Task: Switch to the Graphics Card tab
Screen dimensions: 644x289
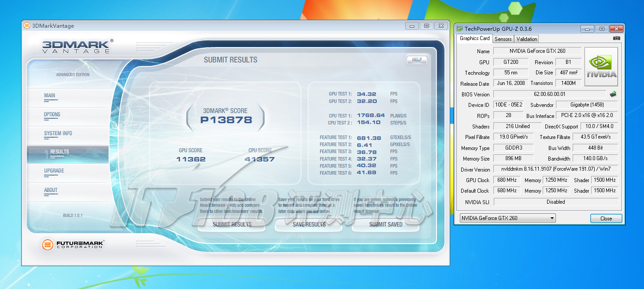Action: point(474,38)
